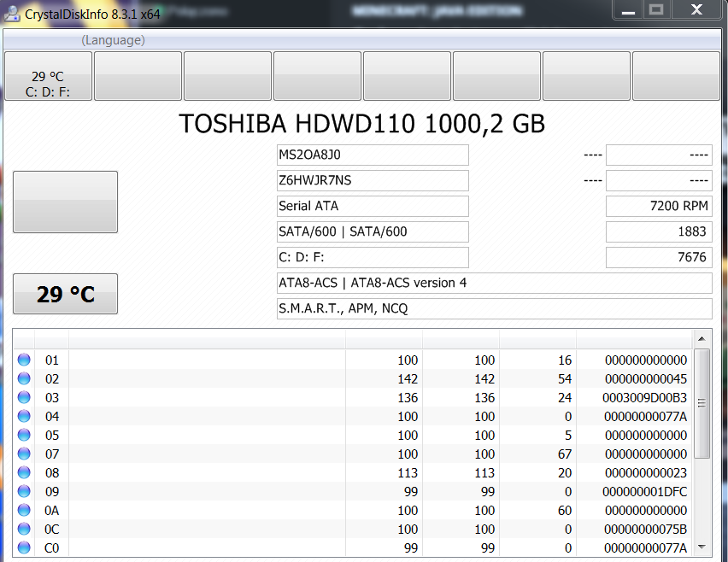728x562 pixels.
Task: Select the second empty disk slot tab
Action: click(x=138, y=76)
